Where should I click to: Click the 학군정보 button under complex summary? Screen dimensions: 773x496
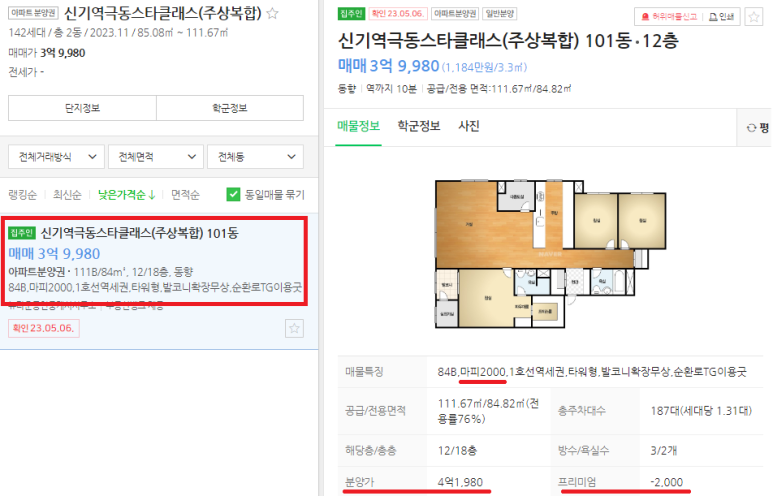coord(230,108)
